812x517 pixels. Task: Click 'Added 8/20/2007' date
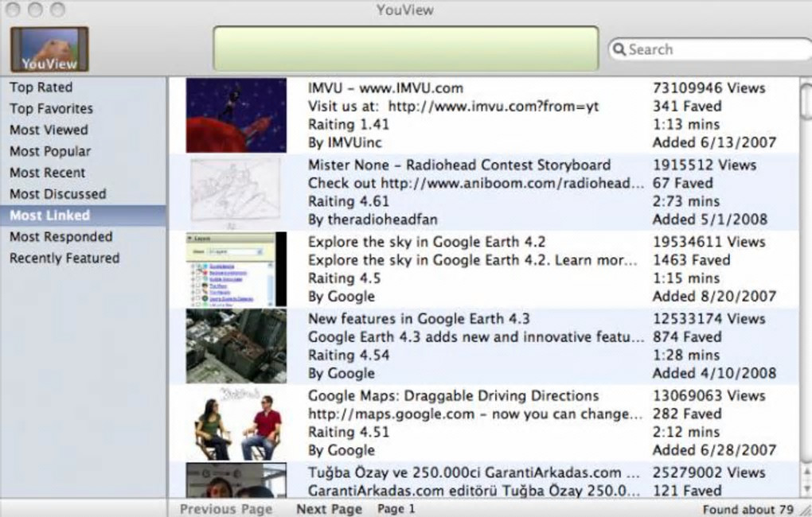point(715,297)
